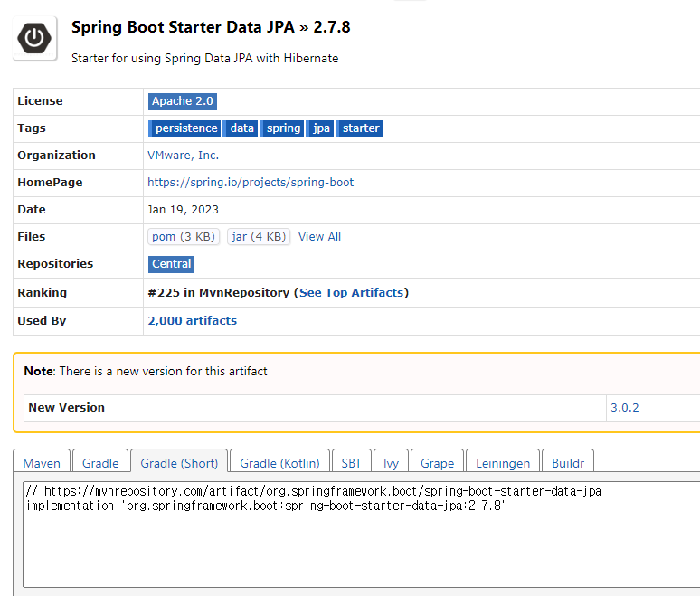Click the 'There is a new version' note text
The image size is (700, 596).
pos(164,372)
